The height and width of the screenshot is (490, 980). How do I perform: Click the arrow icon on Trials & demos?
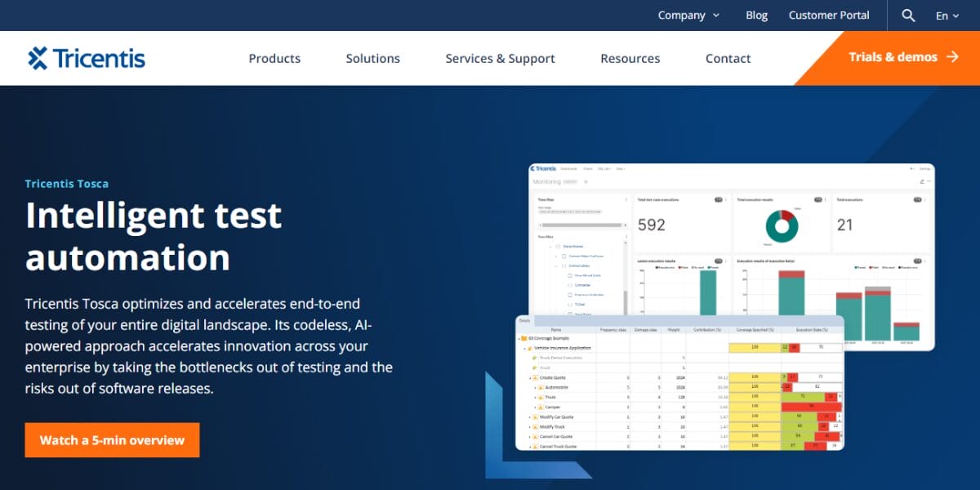(951, 57)
